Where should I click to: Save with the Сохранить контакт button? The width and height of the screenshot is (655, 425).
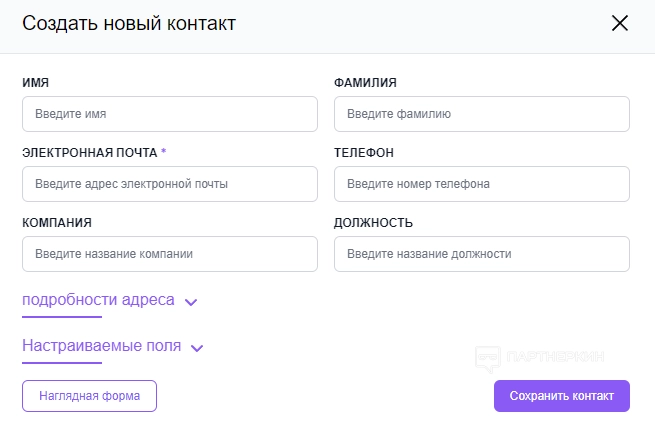tap(561, 396)
